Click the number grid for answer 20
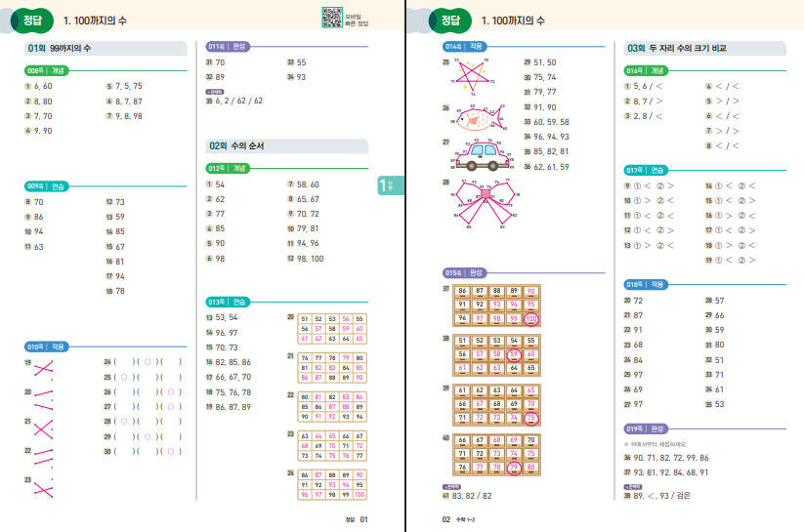804x532 pixels. coord(332,329)
